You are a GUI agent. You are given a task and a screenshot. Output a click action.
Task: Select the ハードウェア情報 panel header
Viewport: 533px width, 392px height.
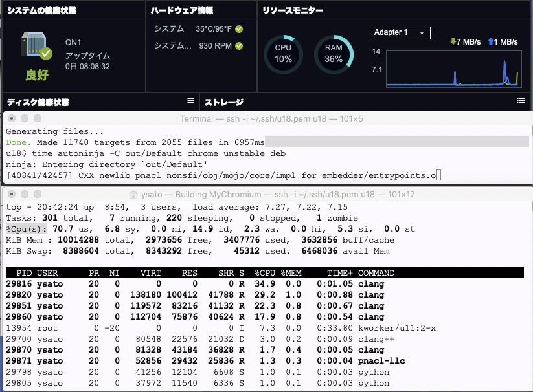[x=181, y=10]
